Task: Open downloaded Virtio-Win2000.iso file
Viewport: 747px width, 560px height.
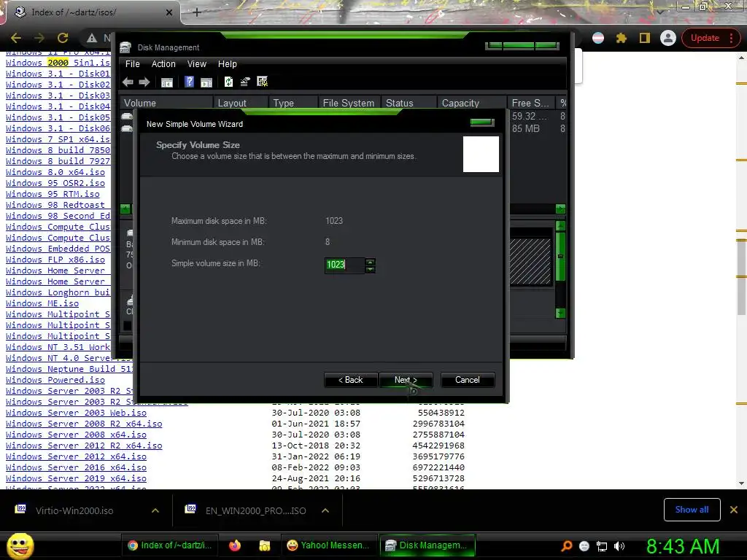Action: pos(74,510)
